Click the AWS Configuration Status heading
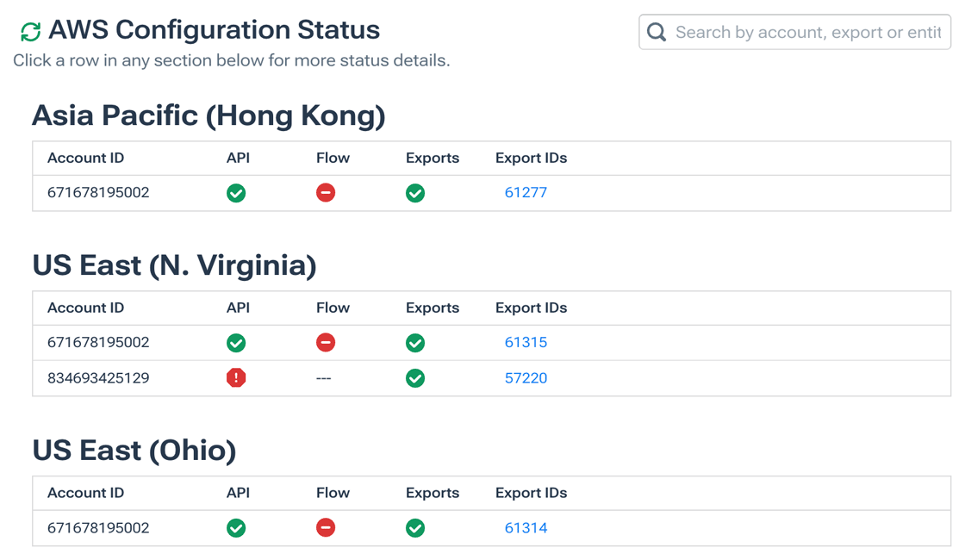This screenshot has height=560, width=965. [215, 29]
